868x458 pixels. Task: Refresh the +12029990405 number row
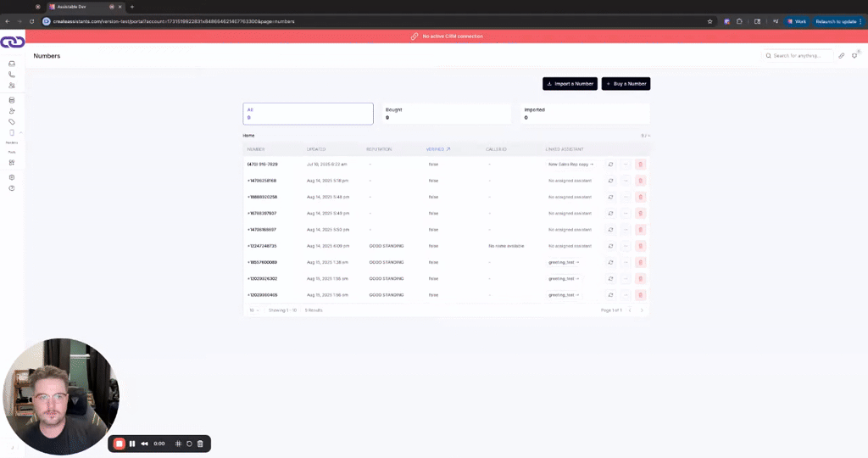(610, 295)
